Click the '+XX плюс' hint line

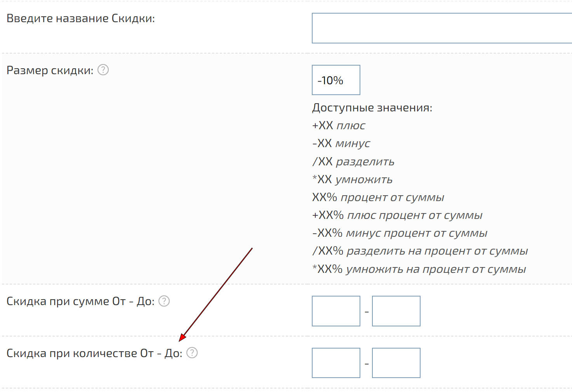click(339, 125)
